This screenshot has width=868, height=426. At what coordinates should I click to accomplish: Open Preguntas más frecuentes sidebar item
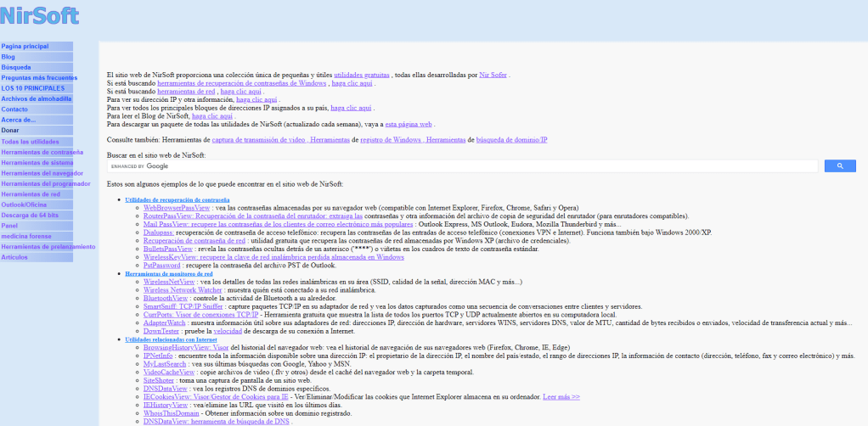tap(39, 78)
